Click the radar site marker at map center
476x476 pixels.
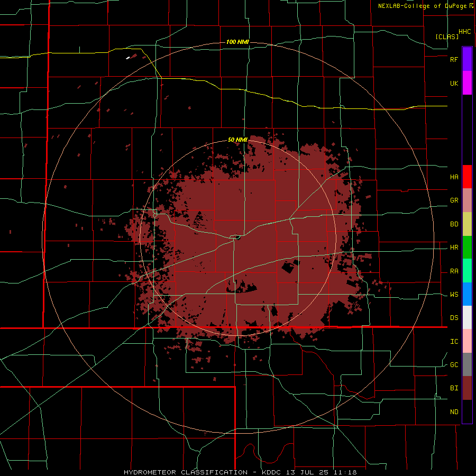point(237,237)
